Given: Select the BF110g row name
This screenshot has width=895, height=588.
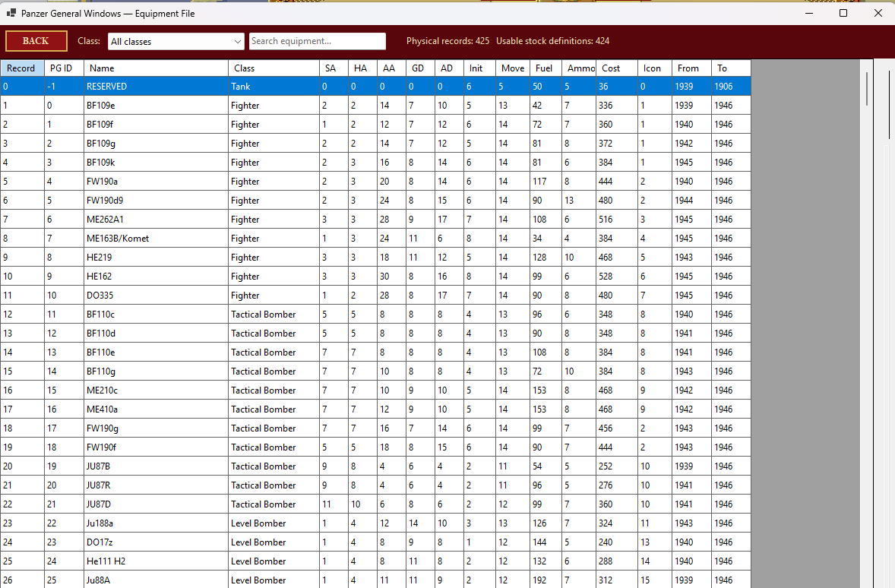Looking at the screenshot, I should 156,371.
